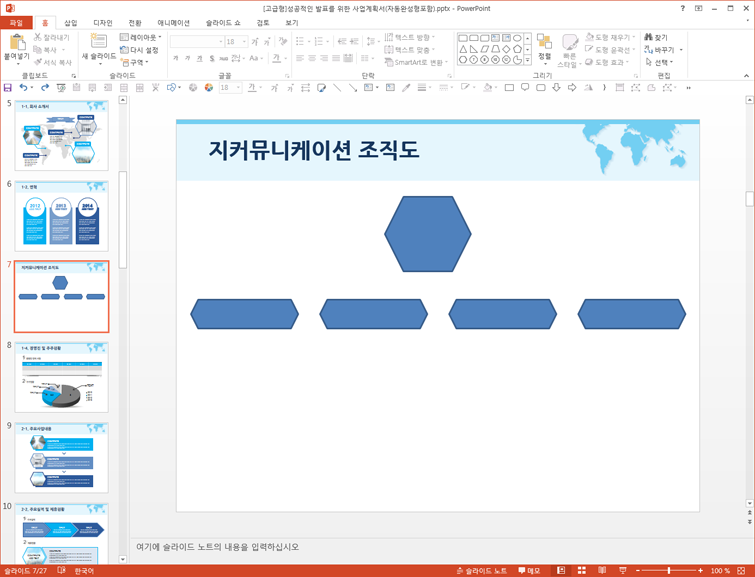755x577 pixels.
Task: Switch to the Transitions (전환) tab
Action: [135, 23]
